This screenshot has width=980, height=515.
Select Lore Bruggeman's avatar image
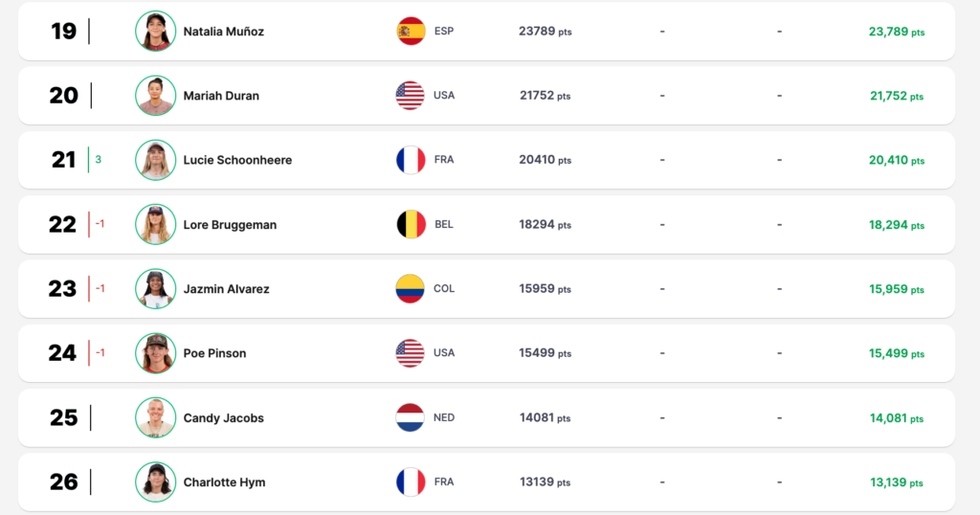(x=155, y=224)
